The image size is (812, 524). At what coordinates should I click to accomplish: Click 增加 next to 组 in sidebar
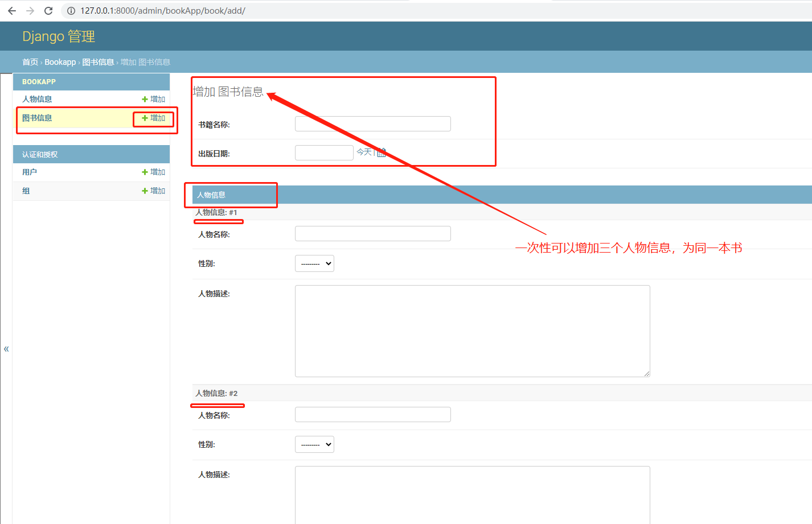click(154, 191)
